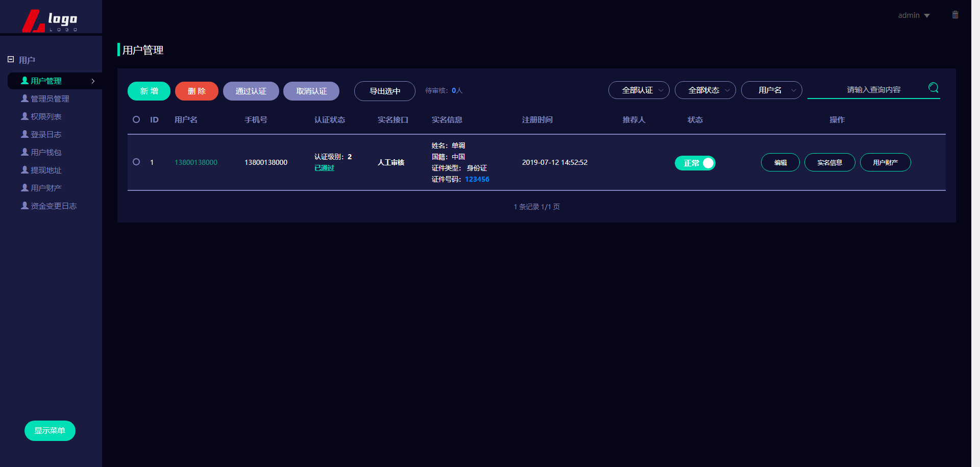
Task: Click the logo in the sidebar header
Action: click(50, 21)
